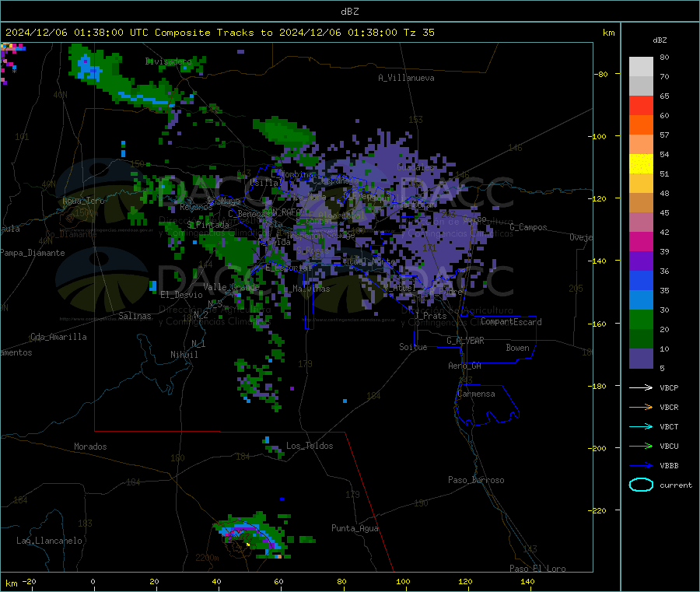Click the 'J_Prats' map label
The height and width of the screenshot is (592, 700).
point(430,316)
